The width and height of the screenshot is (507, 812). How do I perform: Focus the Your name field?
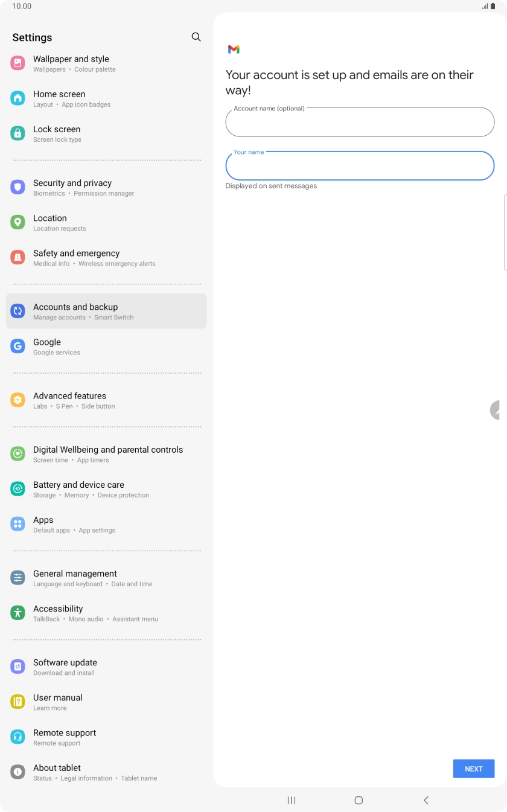click(360, 166)
